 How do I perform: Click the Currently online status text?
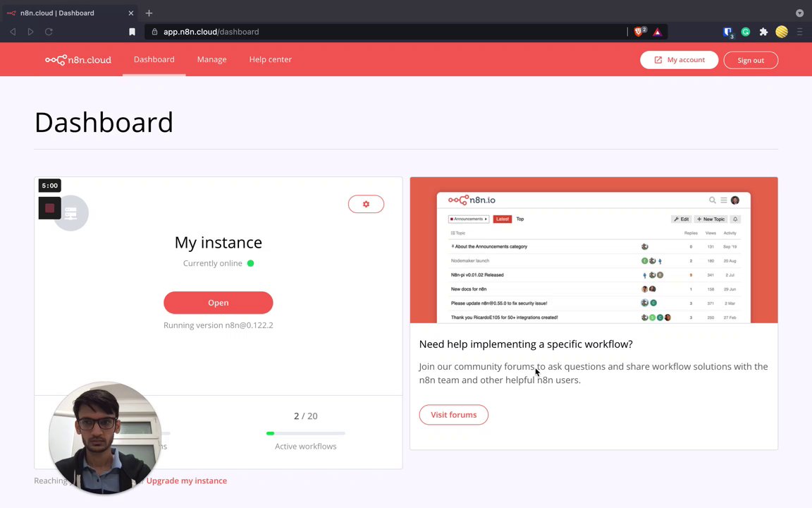[212, 263]
